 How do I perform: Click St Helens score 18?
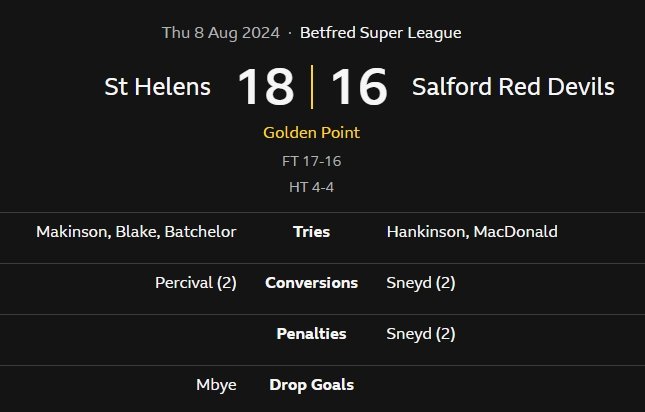(266, 87)
